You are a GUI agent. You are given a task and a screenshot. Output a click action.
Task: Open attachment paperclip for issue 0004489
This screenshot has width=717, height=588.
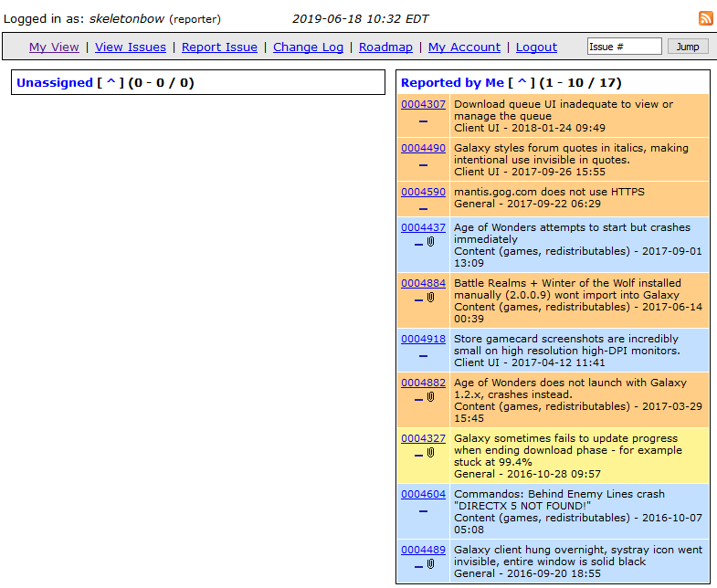tap(431, 564)
